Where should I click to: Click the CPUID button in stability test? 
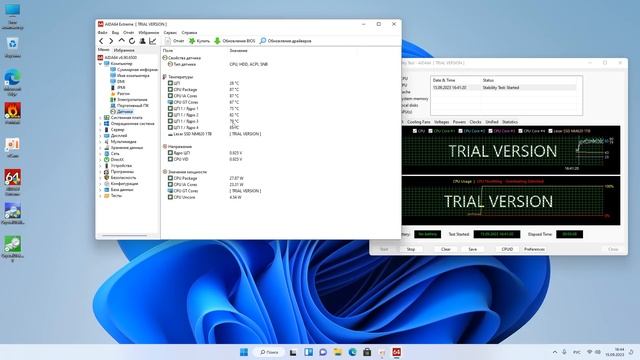[507, 249]
